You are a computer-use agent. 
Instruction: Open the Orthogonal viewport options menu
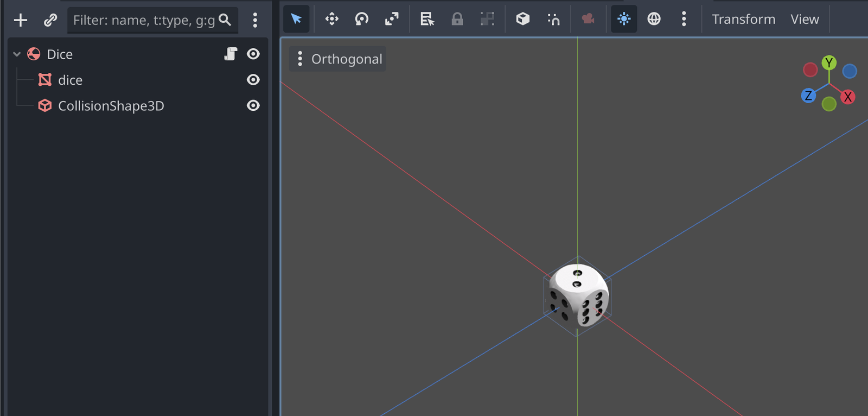[300, 59]
